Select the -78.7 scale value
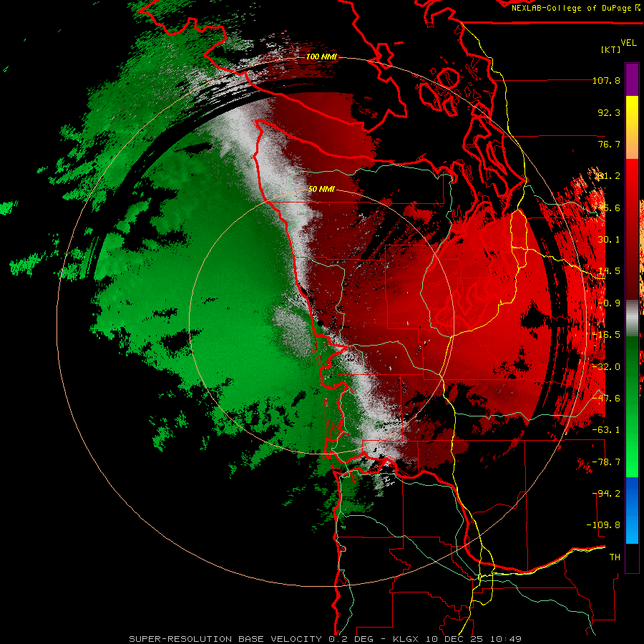 606,462
